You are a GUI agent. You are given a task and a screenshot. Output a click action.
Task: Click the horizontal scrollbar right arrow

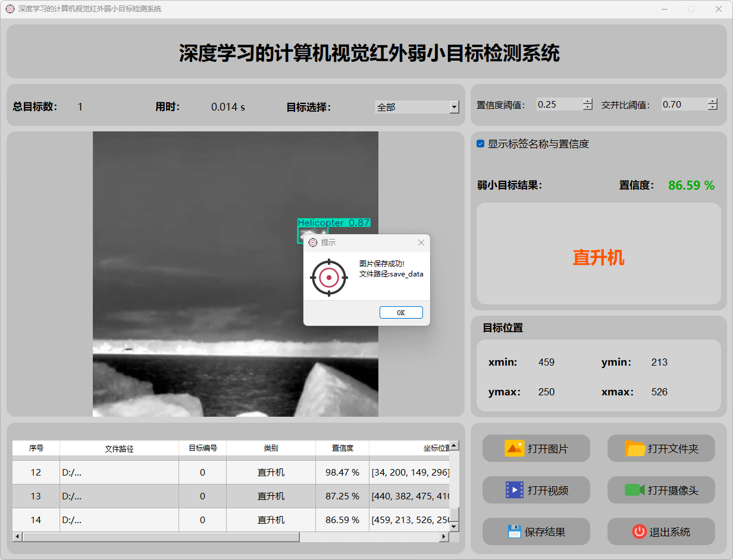443,537
